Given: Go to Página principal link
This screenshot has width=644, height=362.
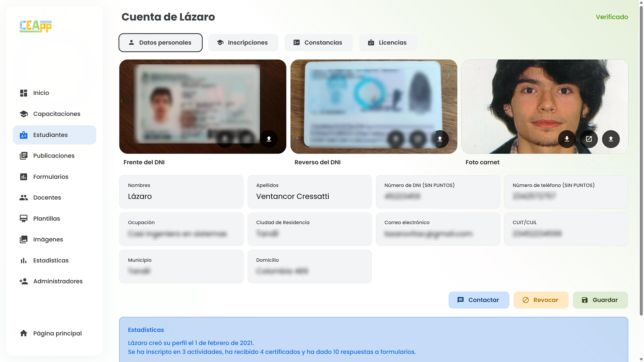Looking at the screenshot, I should 54,333.
